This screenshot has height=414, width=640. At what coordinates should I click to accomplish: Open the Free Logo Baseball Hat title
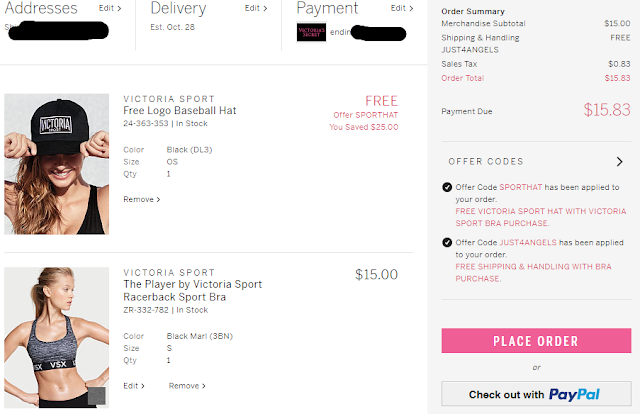click(x=180, y=111)
